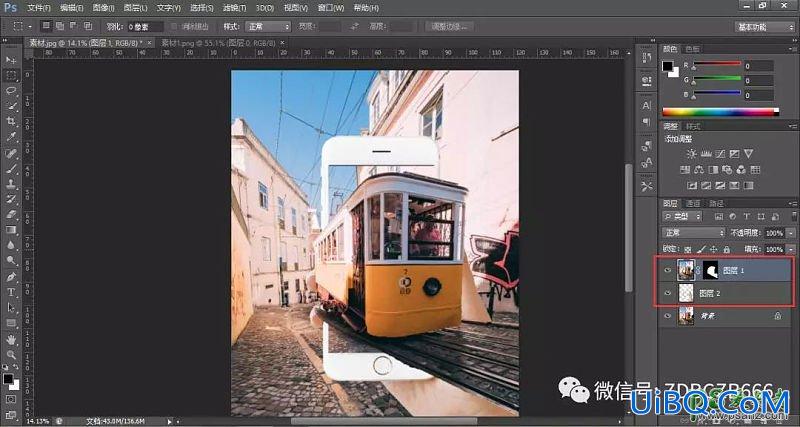Select the Clone Stamp tool
Viewport: 800px width, 427px height.
click(x=11, y=184)
